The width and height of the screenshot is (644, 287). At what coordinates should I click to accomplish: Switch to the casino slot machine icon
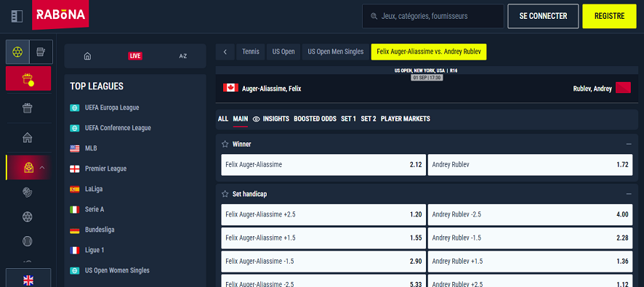pyautogui.click(x=41, y=52)
